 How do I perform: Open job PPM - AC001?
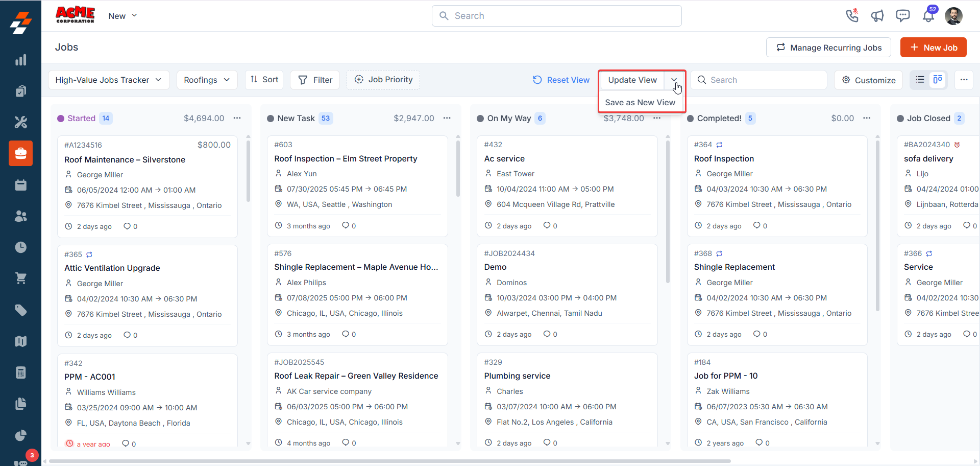pos(89,377)
